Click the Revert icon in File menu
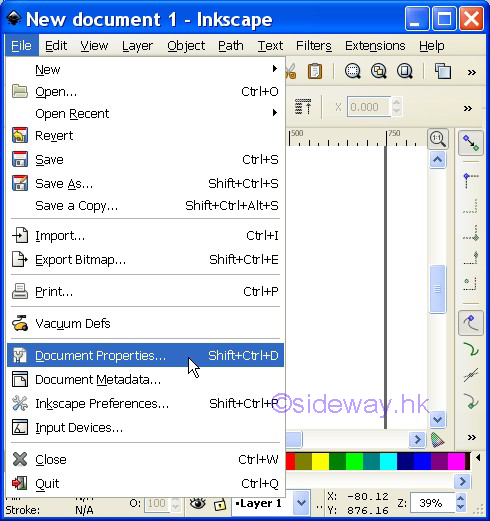 tap(20, 135)
